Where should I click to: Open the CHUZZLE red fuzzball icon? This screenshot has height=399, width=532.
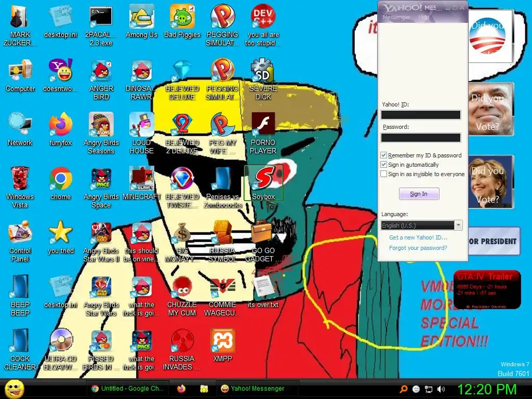point(182,295)
